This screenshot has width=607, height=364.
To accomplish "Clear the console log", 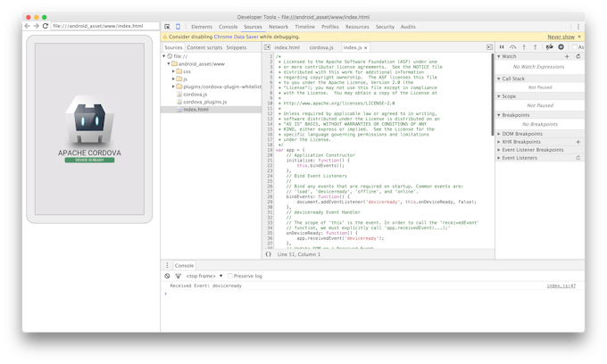I will [167, 276].
